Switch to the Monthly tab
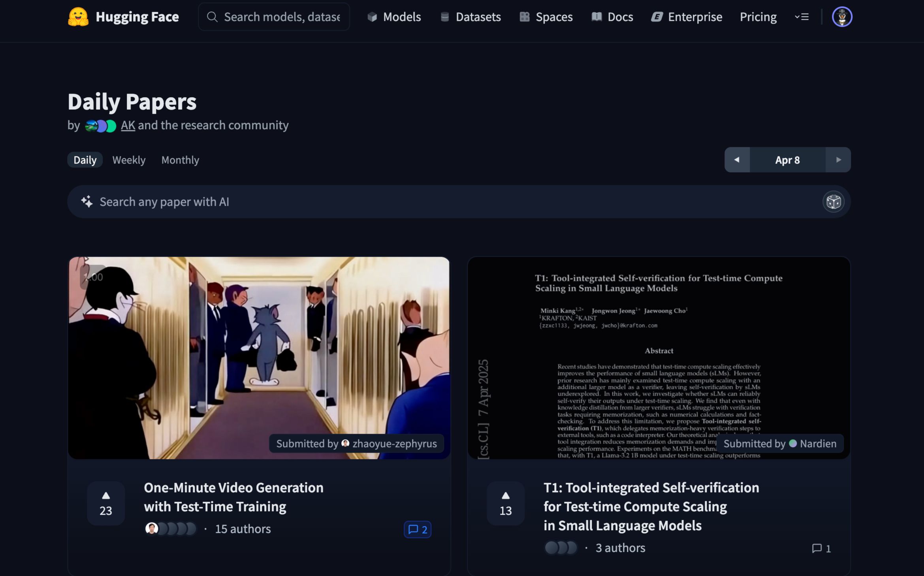This screenshot has width=924, height=576. click(x=180, y=160)
